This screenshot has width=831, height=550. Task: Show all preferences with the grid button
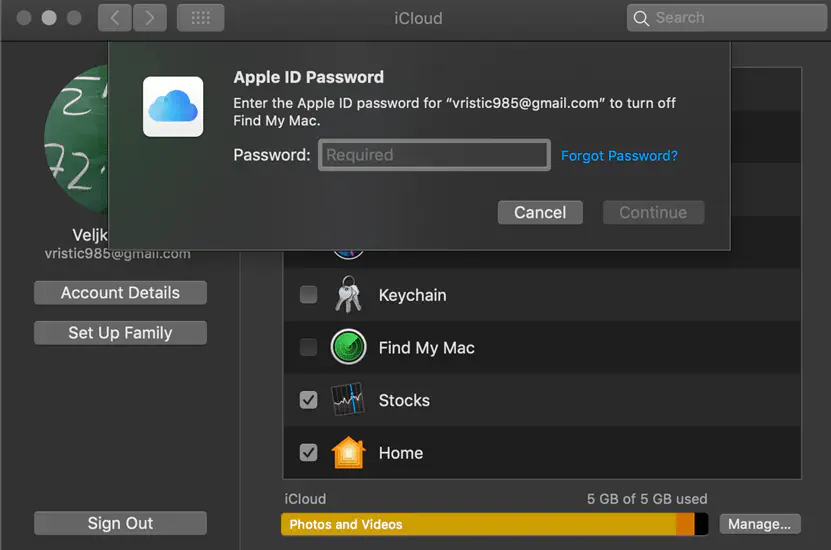[x=200, y=18]
